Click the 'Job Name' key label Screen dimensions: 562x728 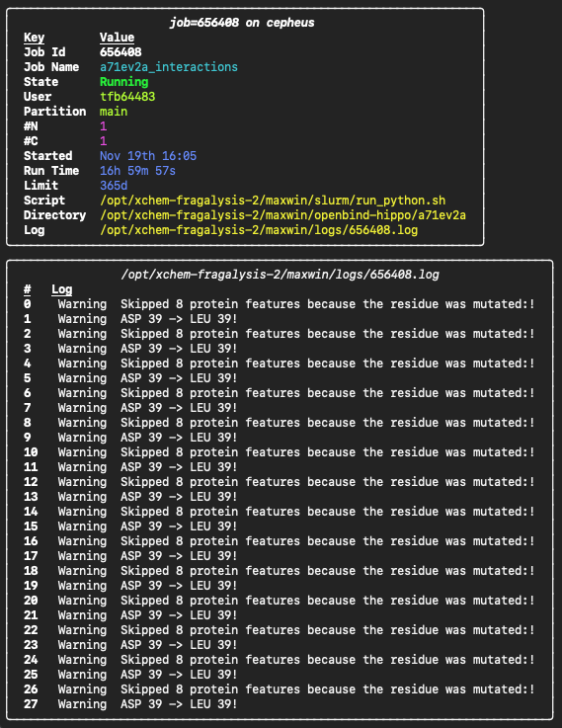coord(51,67)
